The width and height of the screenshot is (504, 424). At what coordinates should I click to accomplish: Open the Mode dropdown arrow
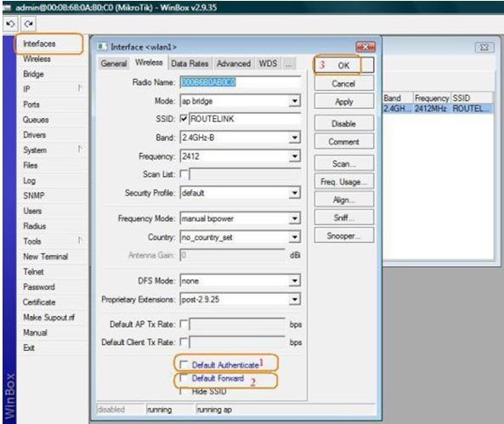(294, 101)
